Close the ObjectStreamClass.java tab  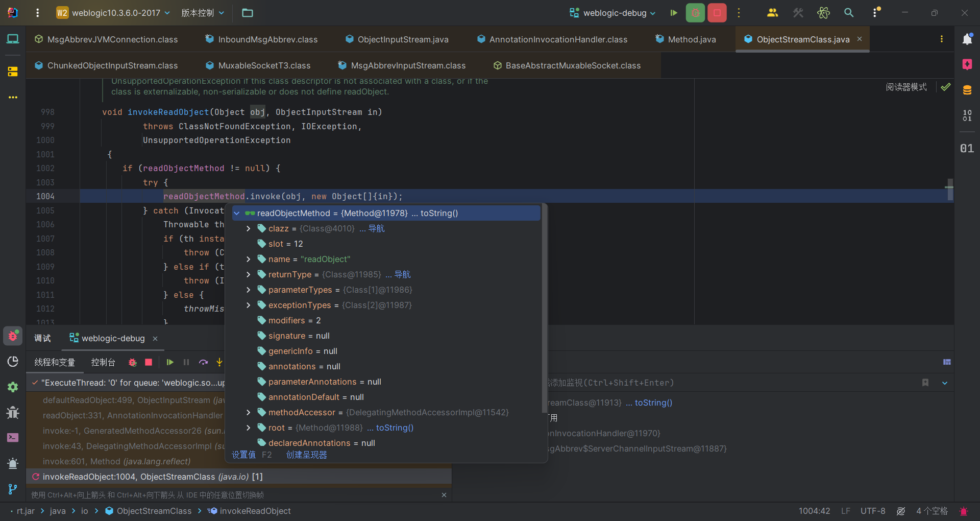860,39
